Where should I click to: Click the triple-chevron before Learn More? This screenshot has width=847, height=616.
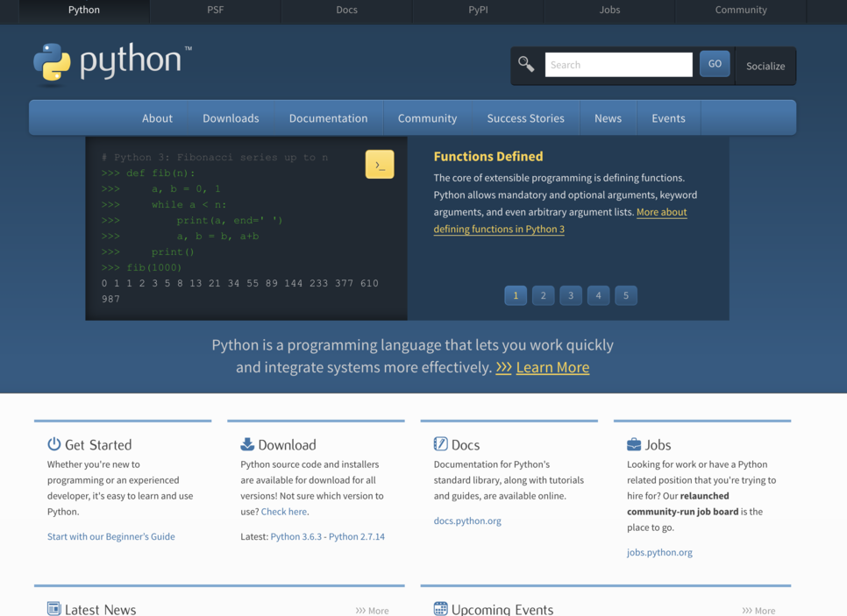pos(503,367)
